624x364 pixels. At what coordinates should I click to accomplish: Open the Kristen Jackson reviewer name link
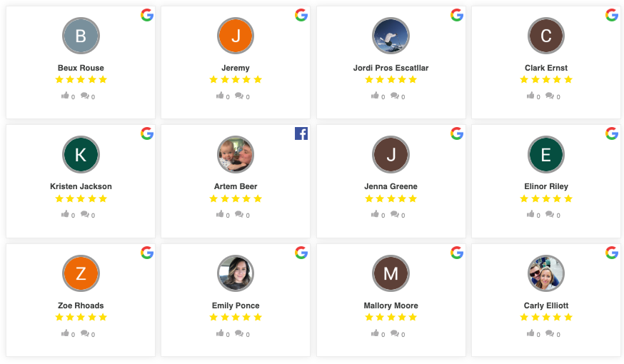point(81,186)
